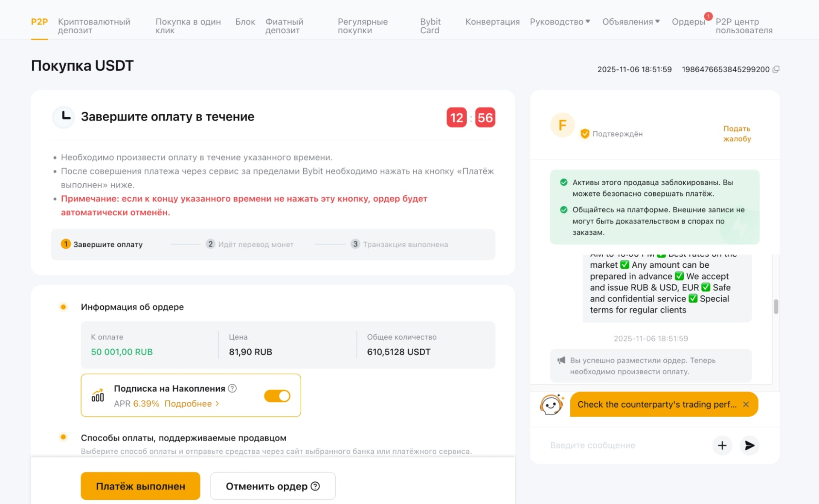Click the seller avatar letter F
Image resolution: width=819 pixels, height=504 pixels.
point(562,125)
